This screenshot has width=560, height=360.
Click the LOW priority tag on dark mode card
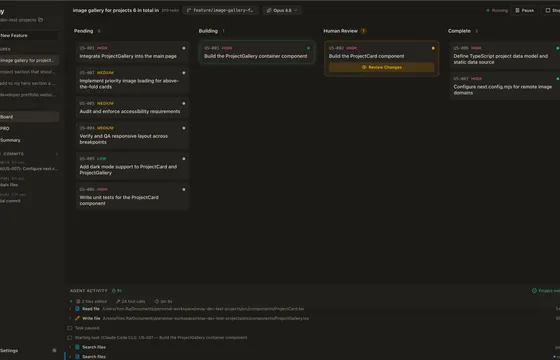point(102,159)
